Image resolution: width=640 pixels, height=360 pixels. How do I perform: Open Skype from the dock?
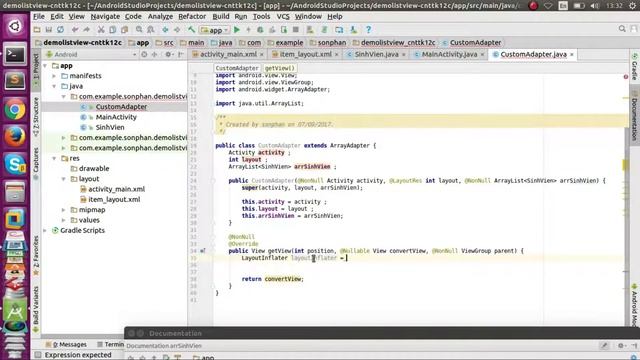point(15,164)
